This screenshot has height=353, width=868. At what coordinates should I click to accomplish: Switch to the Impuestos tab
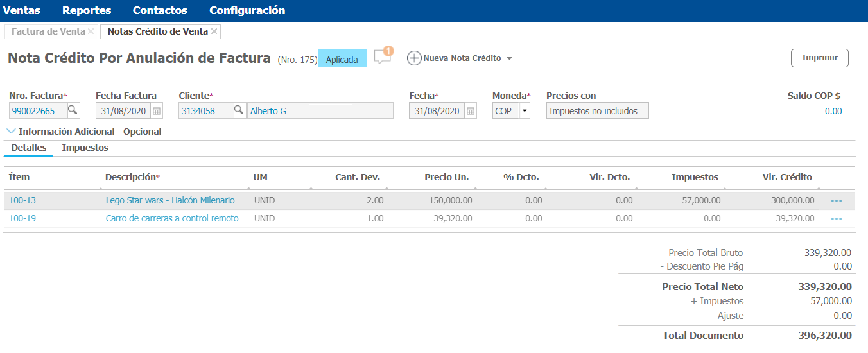pyautogui.click(x=85, y=148)
